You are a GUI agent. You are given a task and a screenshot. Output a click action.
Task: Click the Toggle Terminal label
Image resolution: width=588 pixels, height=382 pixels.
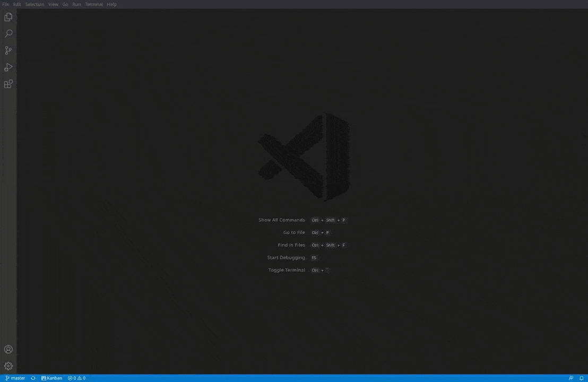point(287,270)
